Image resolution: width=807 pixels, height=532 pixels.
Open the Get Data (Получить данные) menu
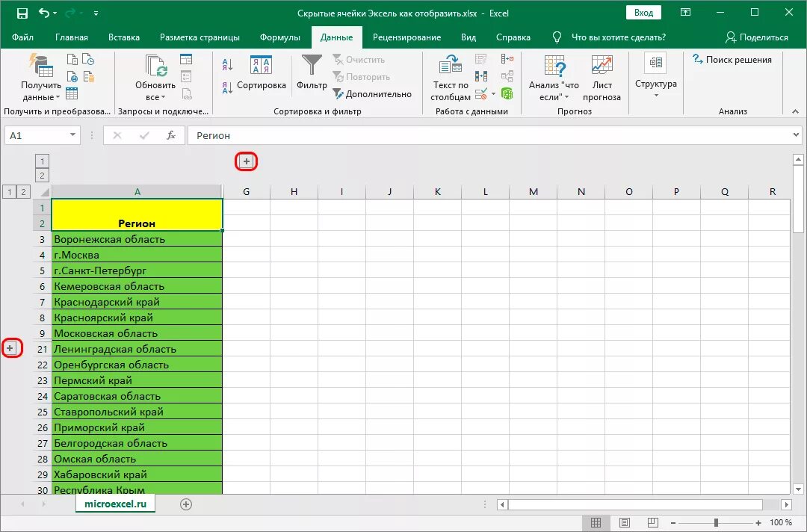(40, 77)
